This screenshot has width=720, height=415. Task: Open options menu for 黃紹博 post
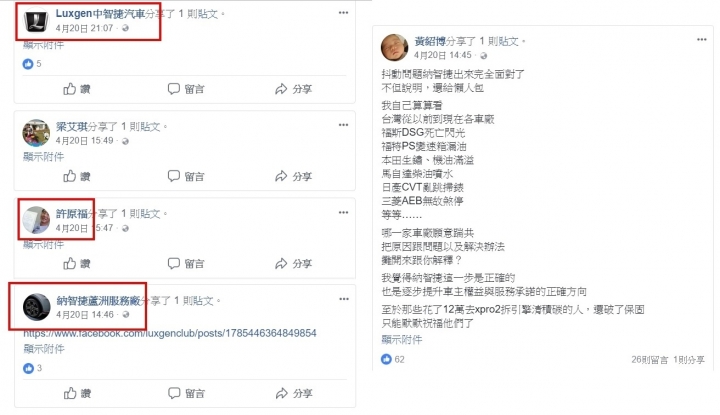[x=702, y=39]
